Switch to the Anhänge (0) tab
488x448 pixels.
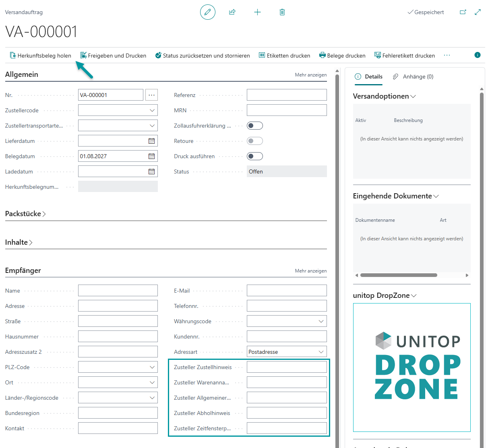pyautogui.click(x=414, y=76)
